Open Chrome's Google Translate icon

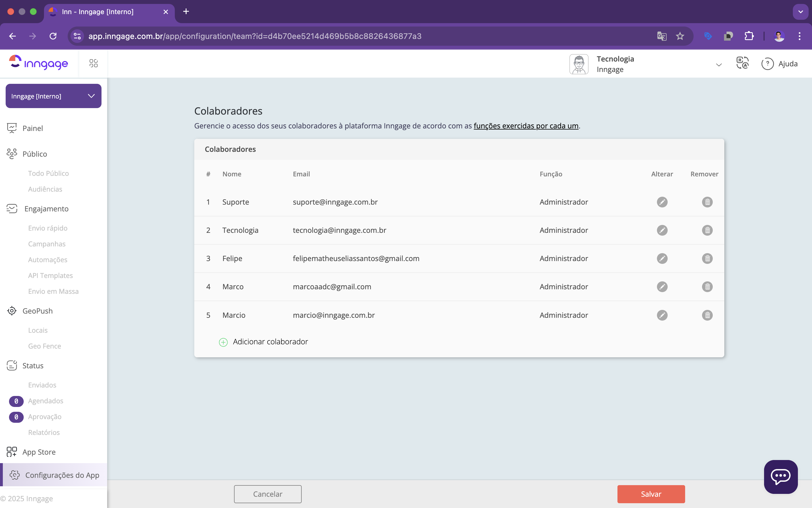pyautogui.click(x=662, y=36)
